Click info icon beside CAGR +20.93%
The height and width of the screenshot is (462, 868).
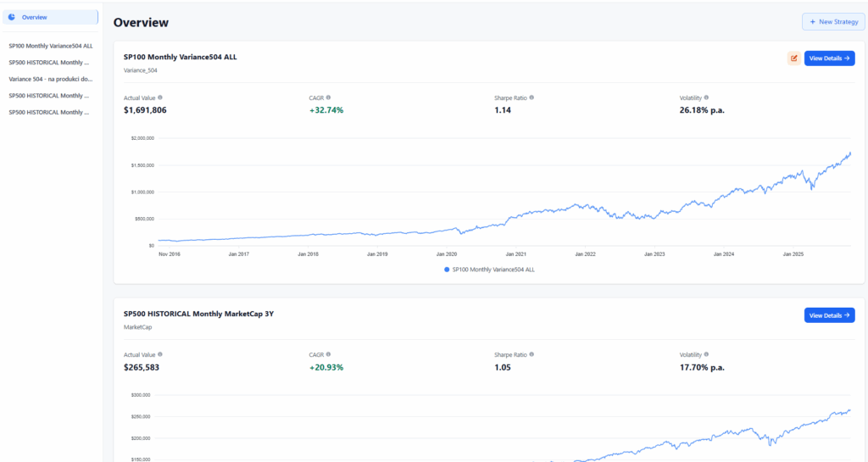[x=328, y=354]
